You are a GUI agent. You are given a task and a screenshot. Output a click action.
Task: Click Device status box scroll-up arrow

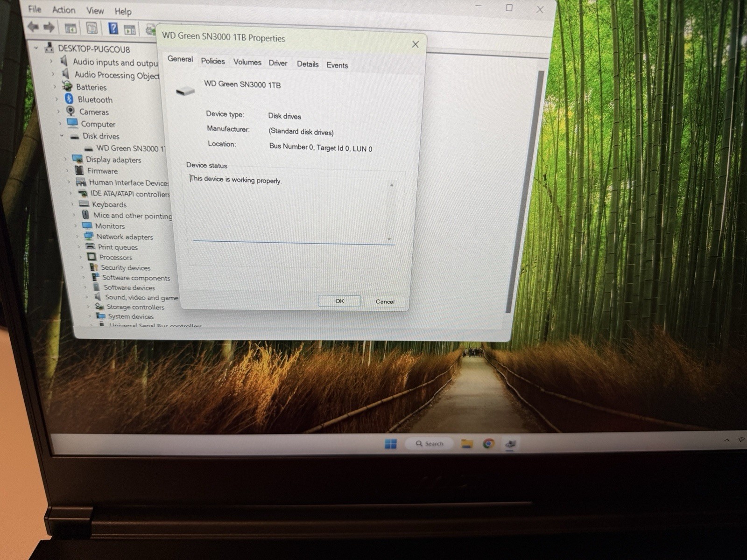click(x=392, y=185)
